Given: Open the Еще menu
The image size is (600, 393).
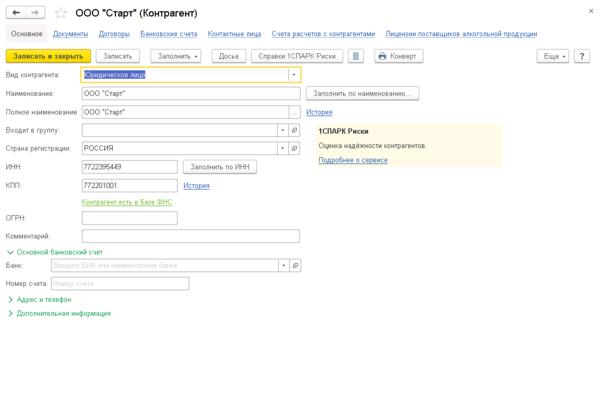Looking at the screenshot, I should [x=553, y=56].
